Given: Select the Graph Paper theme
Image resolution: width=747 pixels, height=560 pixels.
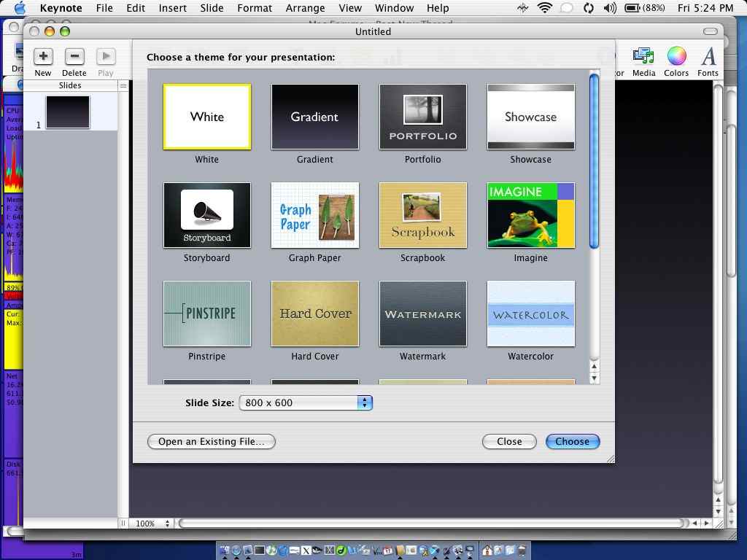Looking at the screenshot, I should (315, 215).
